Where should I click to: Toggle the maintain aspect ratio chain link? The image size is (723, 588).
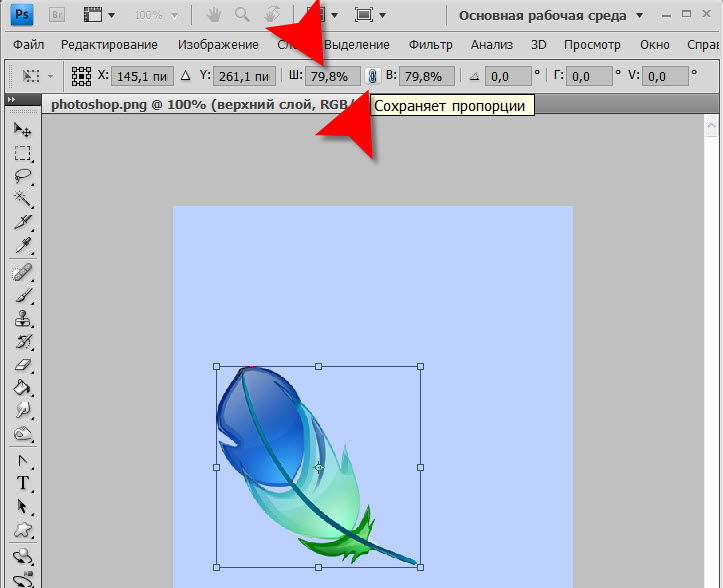click(371, 76)
